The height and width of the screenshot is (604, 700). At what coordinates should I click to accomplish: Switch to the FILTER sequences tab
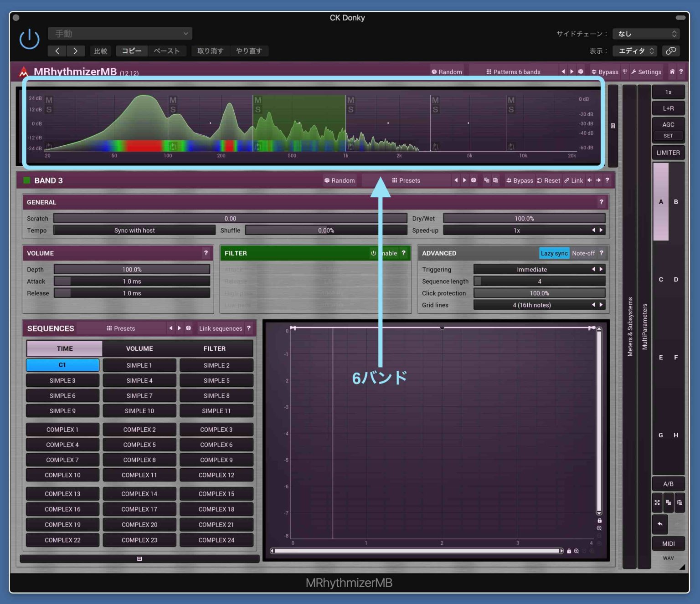[214, 348]
